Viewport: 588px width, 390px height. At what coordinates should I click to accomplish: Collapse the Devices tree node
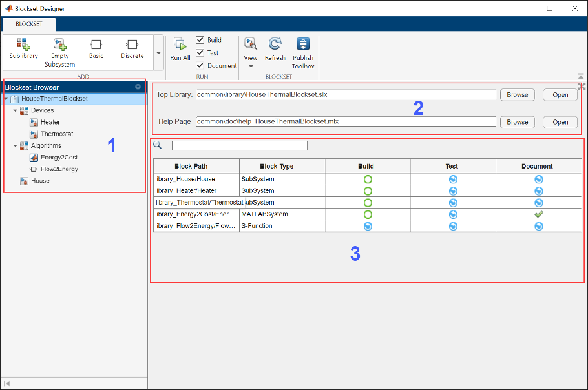[x=16, y=110]
